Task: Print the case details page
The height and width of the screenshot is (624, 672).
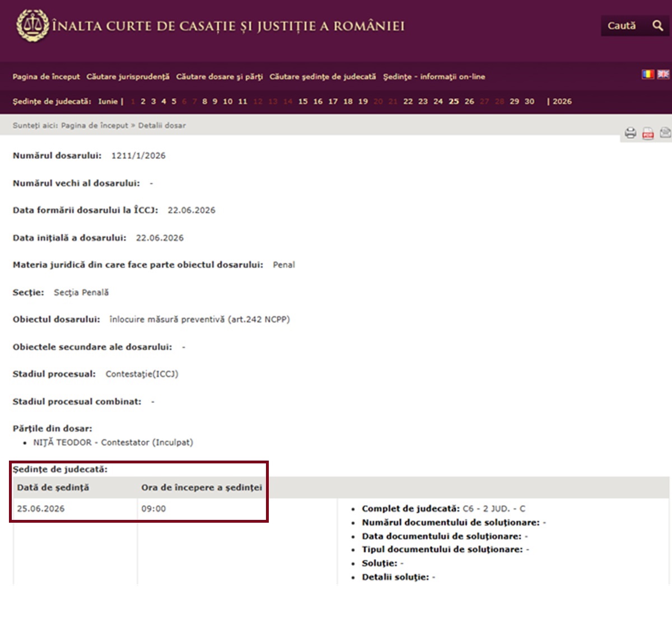Action: click(x=631, y=133)
